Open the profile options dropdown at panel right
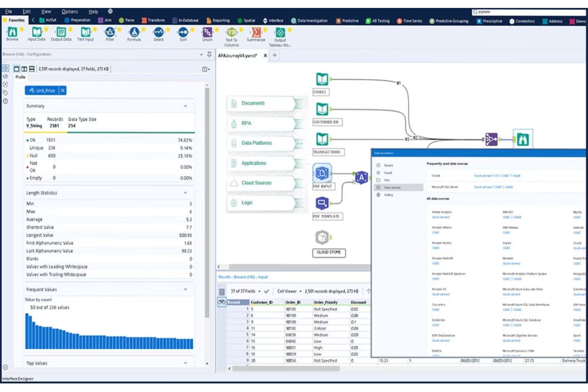Image resolution: width=588 pixels, height=392 pixels. (206, 69)
